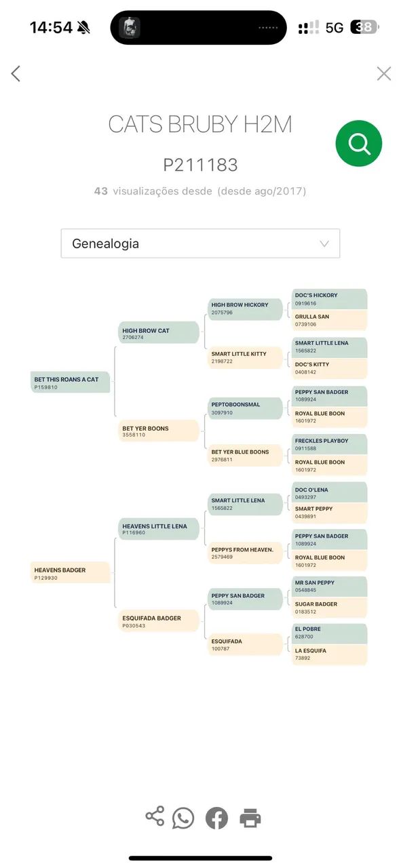Share via the WhatsApp icon
Screen dimensions: 401x868
pos(183,818)
